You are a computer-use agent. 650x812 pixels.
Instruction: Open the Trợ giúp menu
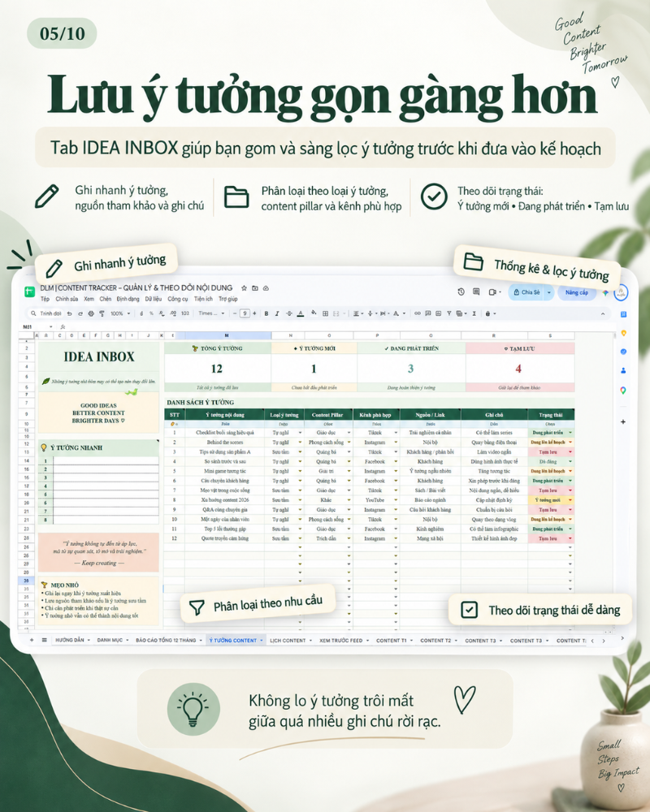[x=228, y=299]
